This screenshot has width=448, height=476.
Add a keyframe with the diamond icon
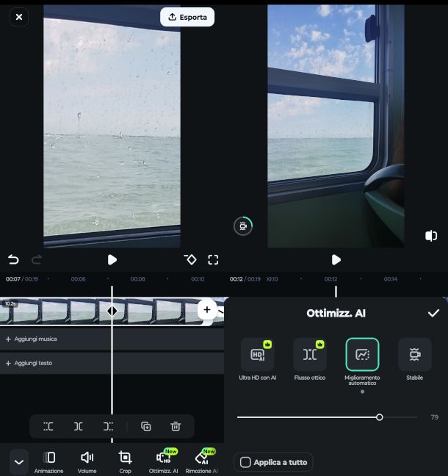(191, 259)
